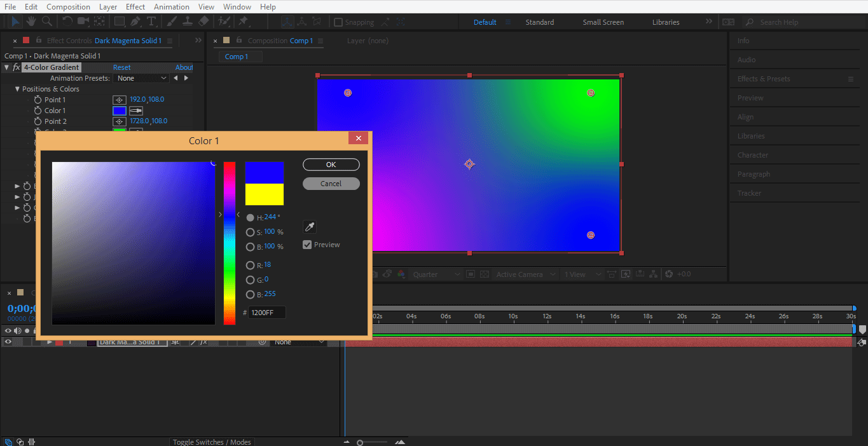868x446 pixels.
Task: Collapse the 4-Color Gradient effect
Action: coord(6,67)
